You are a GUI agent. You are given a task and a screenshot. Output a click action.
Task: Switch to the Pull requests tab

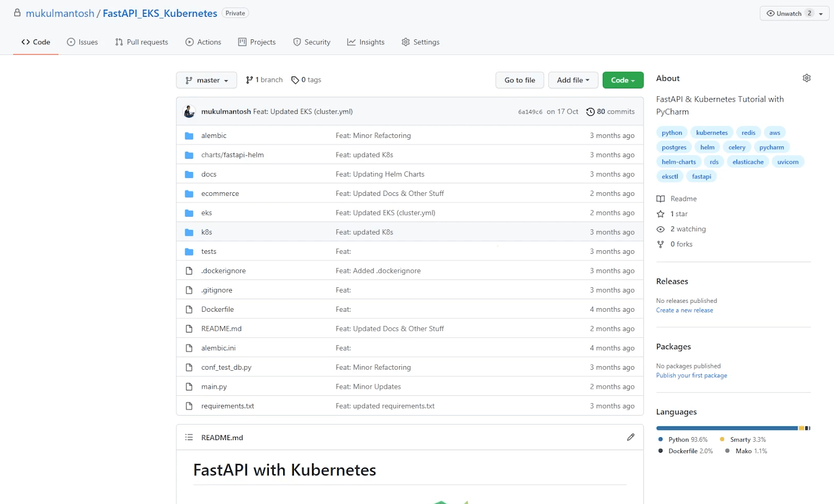141,42
